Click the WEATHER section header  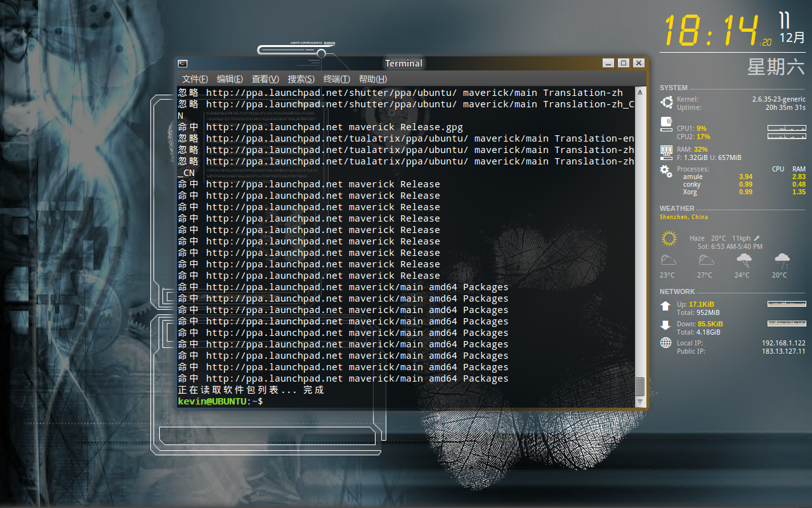[677, 208]
